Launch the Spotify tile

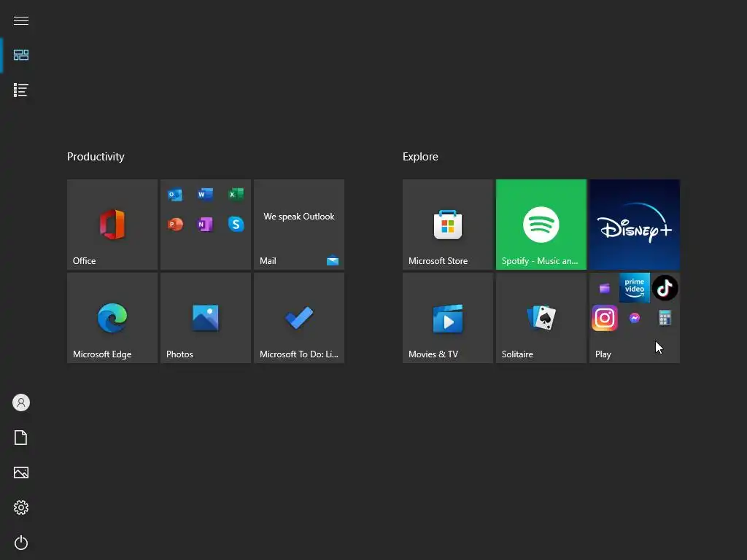(541, 225)
